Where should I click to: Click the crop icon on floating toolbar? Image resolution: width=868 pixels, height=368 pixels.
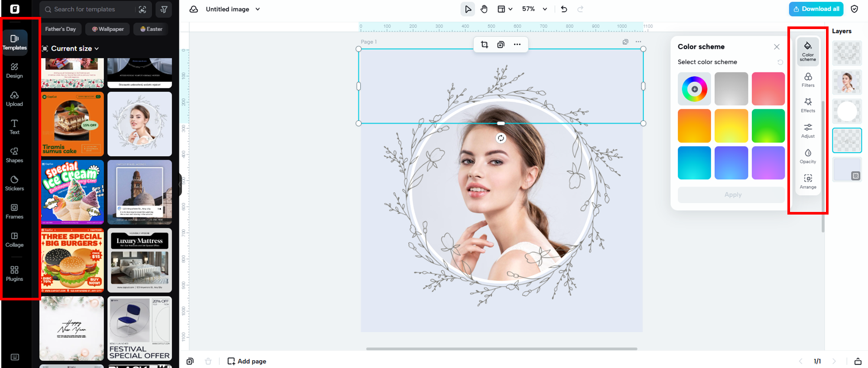(484, 45)
